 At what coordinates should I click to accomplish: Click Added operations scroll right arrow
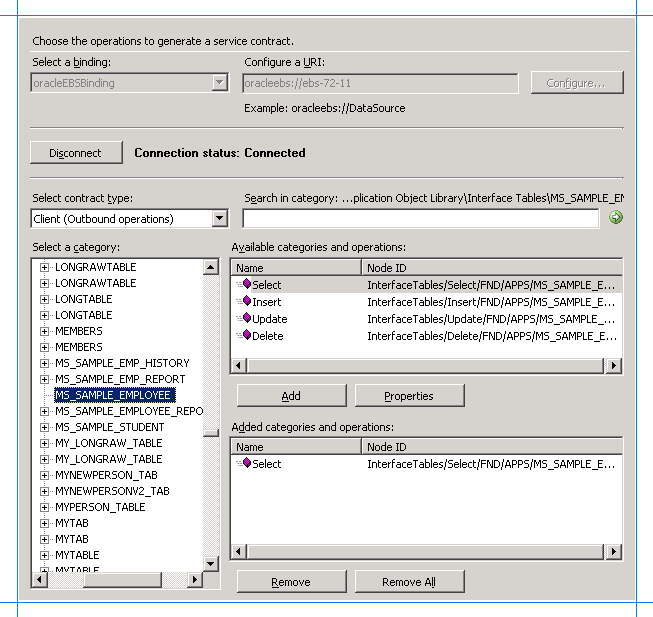[613, 552]
